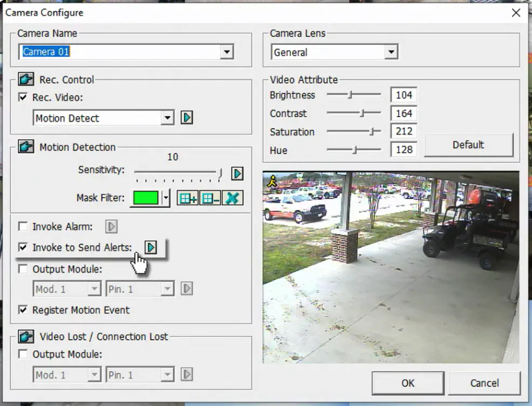Screen dimensions: 532x406
Task: Enable the Invoke Alarm checkbox
Action: (x=23, y=226)
